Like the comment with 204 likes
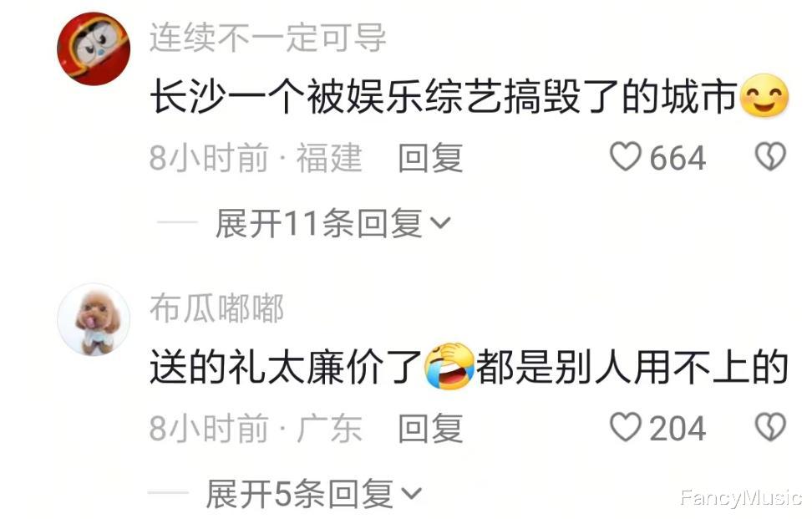Viewport: 812px width, 519px height. (625, 427)
